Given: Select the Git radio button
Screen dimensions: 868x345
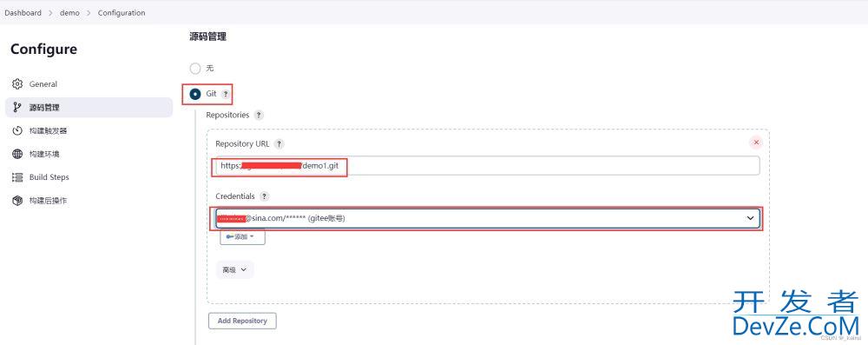Looking at the screenshot, I should click(x=194, y=95).
